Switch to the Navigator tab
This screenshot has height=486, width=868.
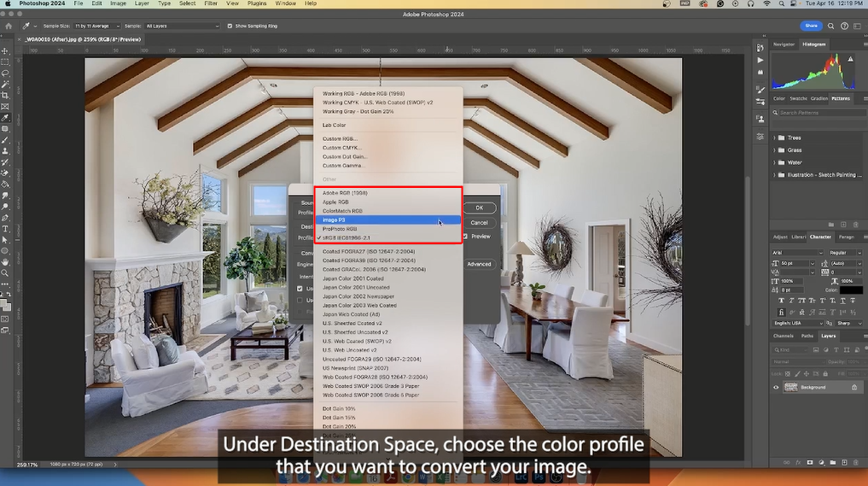point(784,44)
